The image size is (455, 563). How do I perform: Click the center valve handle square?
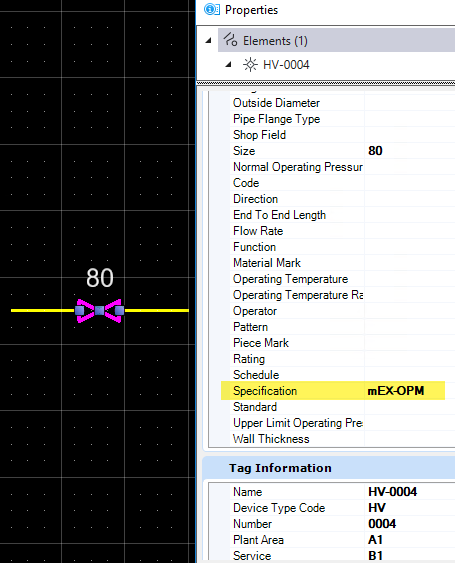coord(99,311)
